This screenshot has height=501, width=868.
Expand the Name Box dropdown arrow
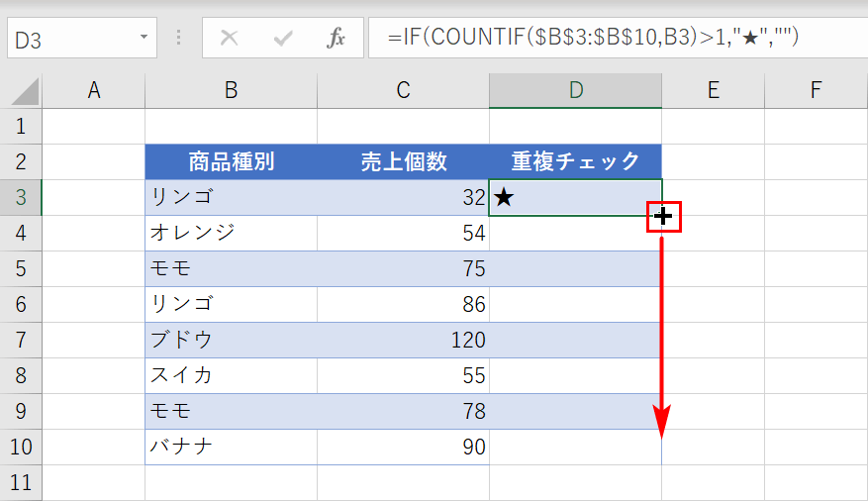click(x=145, y=39)
